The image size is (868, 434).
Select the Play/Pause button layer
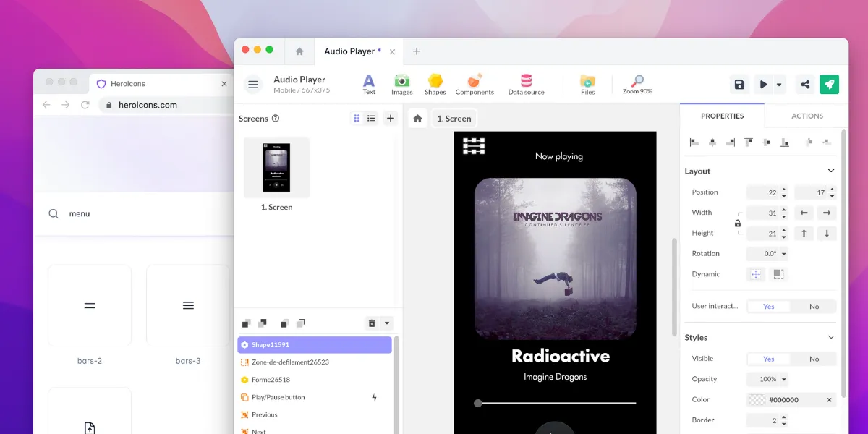click(x=278, y=397)
